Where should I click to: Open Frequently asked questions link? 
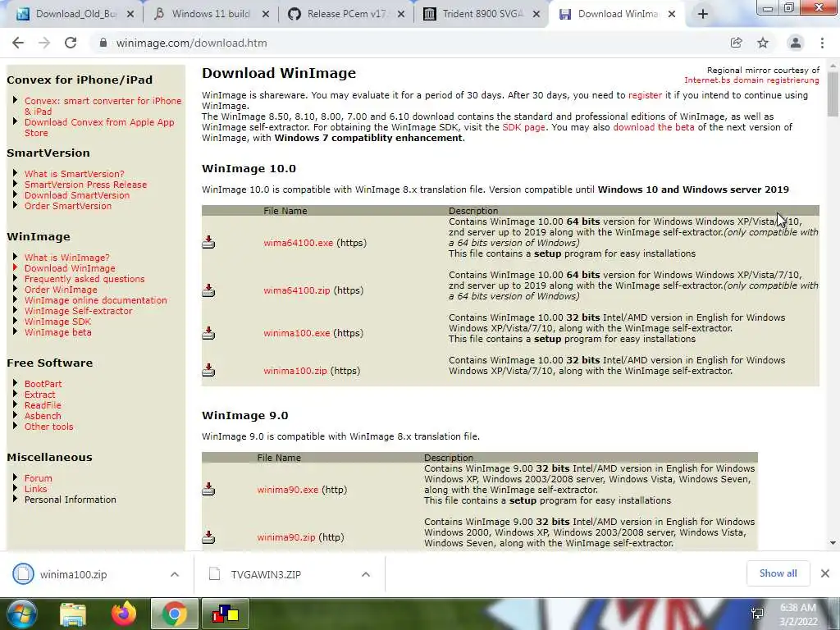click(x=84, y=279)
